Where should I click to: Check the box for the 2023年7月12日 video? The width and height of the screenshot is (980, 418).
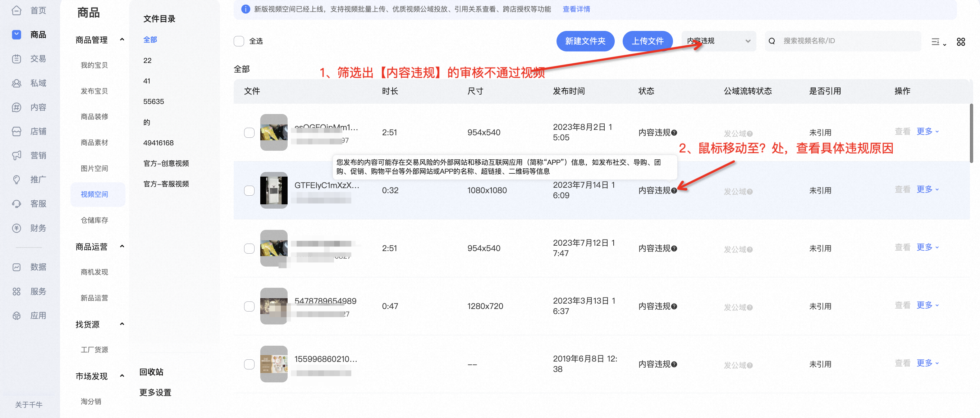249,248
